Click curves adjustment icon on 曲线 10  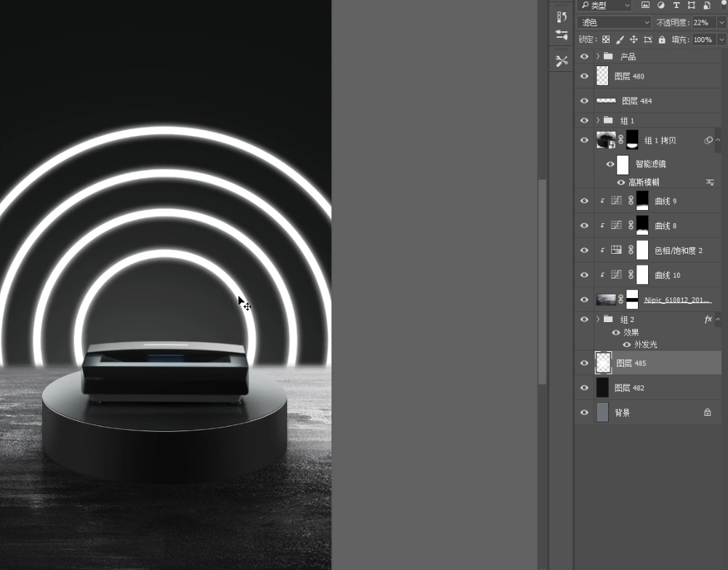pos(616,275)
